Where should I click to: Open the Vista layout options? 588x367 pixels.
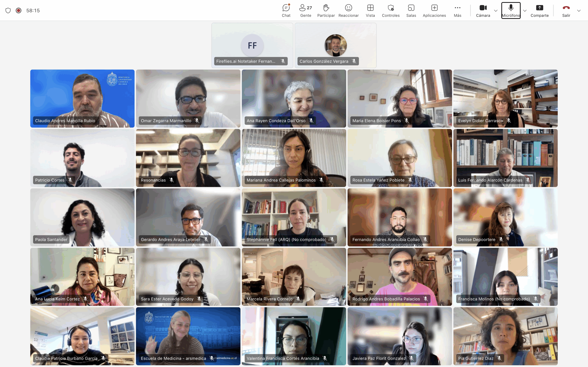point(370,11)
